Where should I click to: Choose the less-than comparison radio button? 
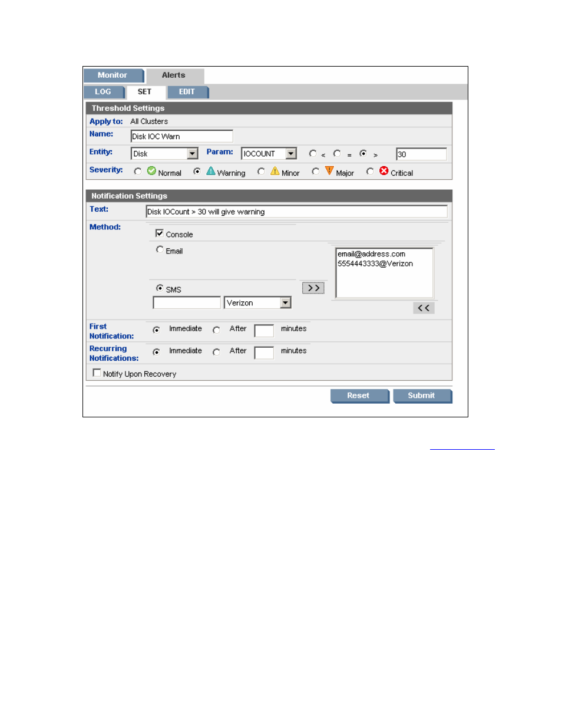click(313, 153)
